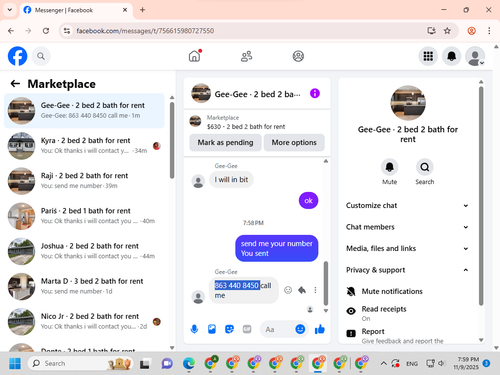Open the Chrome three-dot menu
This screenshot has height=375, width=500.
[489, 31]
